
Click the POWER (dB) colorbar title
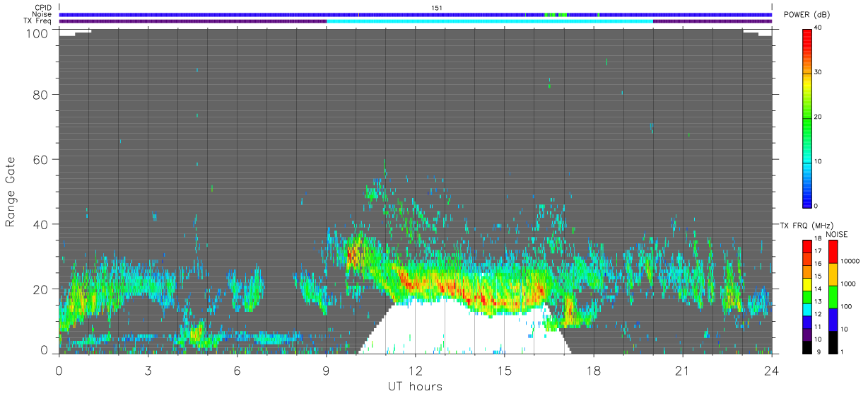tap(807, 15)
